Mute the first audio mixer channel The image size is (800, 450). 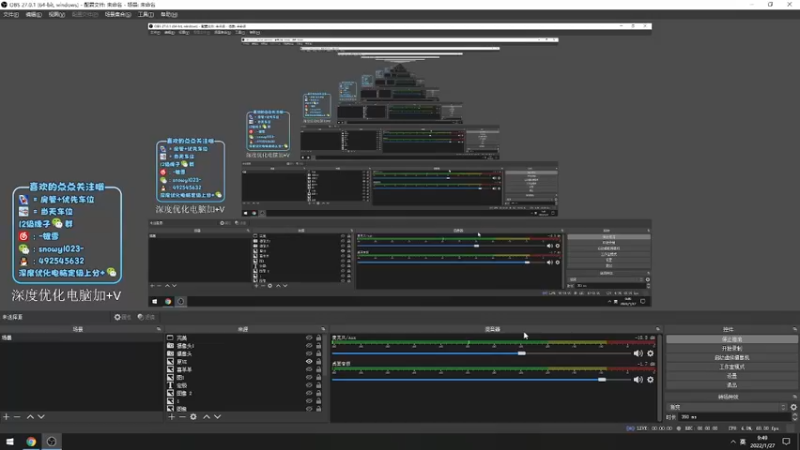pos(638,353)
